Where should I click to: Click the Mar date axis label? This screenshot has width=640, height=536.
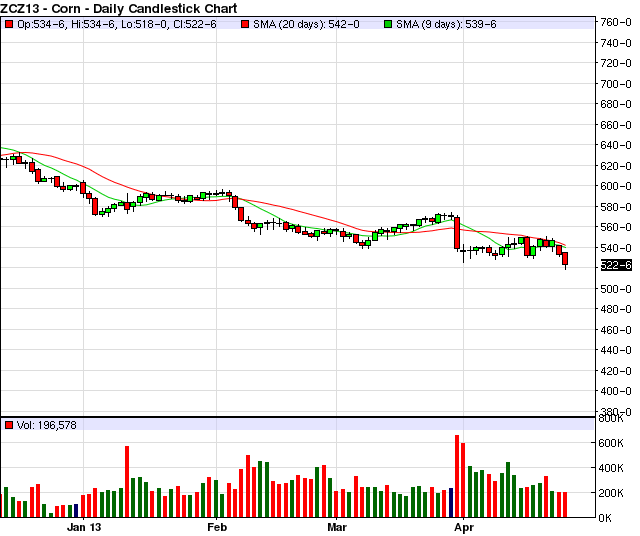(x=337, y=527)
